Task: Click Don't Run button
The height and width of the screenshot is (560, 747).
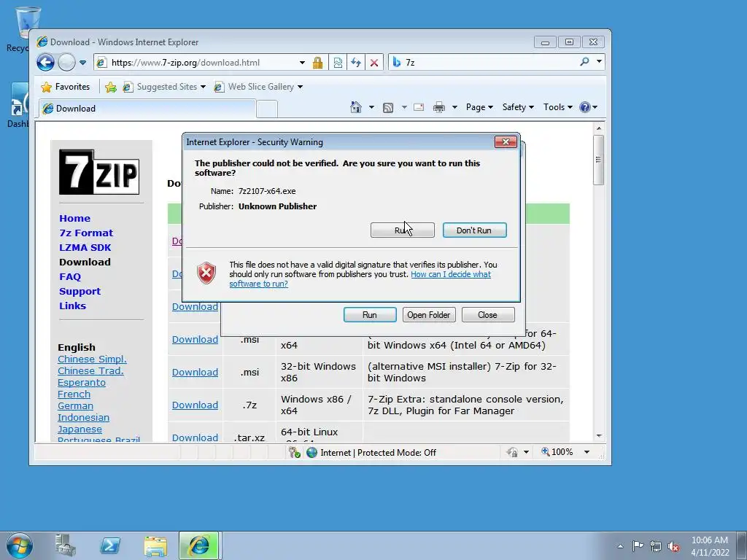Action: coord(474,230)
